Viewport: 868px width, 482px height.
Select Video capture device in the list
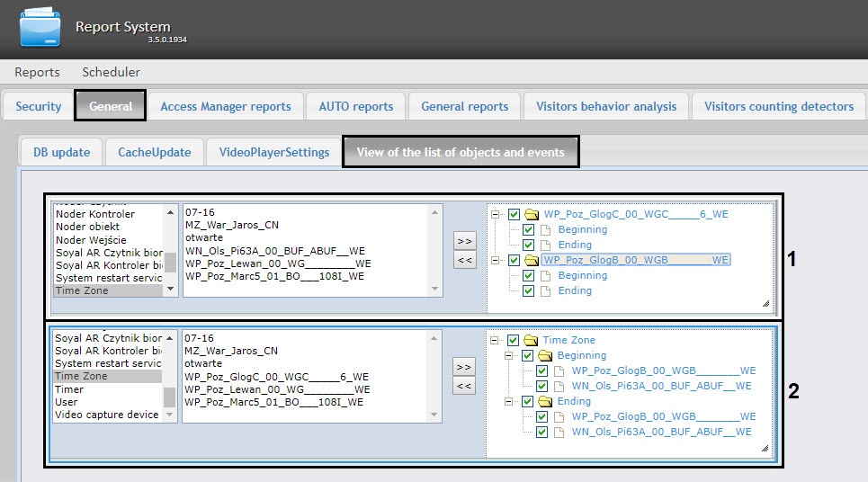click(106, 415)
